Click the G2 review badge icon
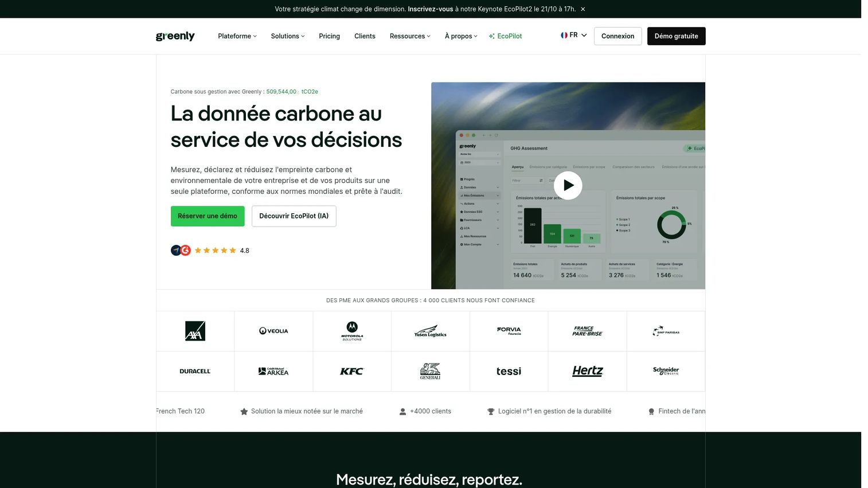The width and height of the screenshot is (868, 488). click(186, 251)
